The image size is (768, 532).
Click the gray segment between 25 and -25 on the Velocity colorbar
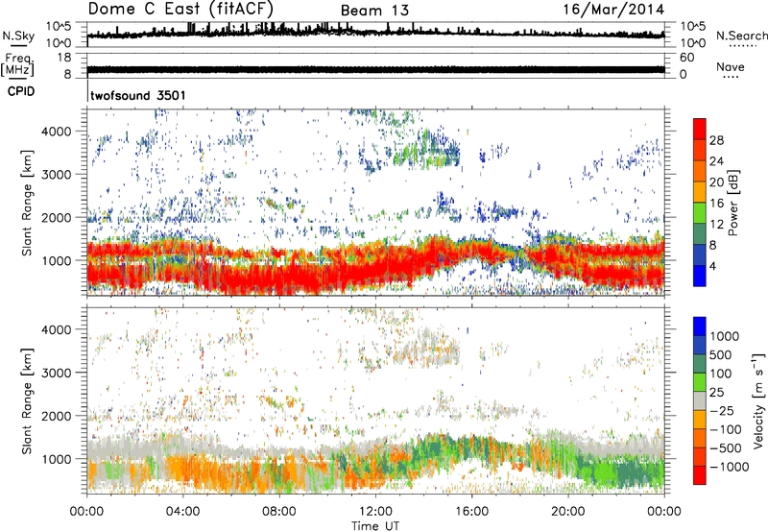pyautogui.click(x=700, y=401)
